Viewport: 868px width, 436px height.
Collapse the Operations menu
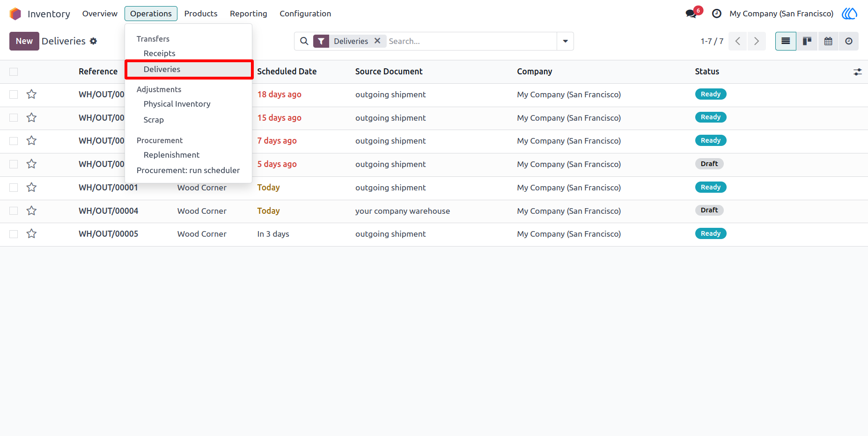tap(151, 14)
